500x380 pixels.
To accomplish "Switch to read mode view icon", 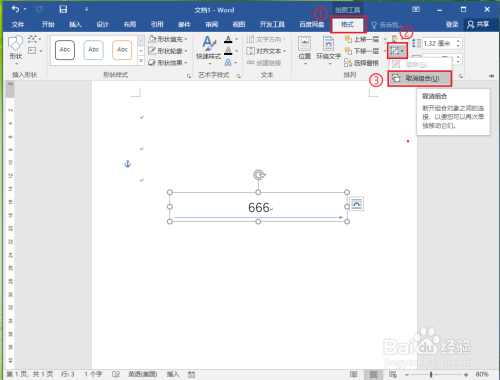I will (354, 374).
